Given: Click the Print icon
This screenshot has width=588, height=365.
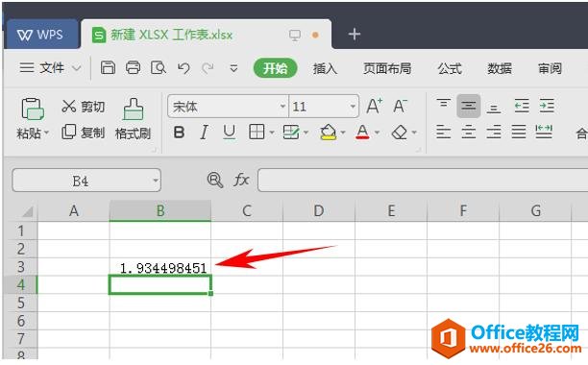Looking at the screenshot, I should pyautogui.click(x=133, y=68).
